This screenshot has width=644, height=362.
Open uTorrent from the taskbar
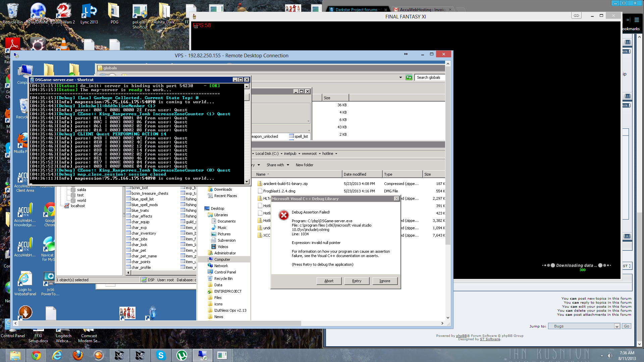[x=181, y=355]
